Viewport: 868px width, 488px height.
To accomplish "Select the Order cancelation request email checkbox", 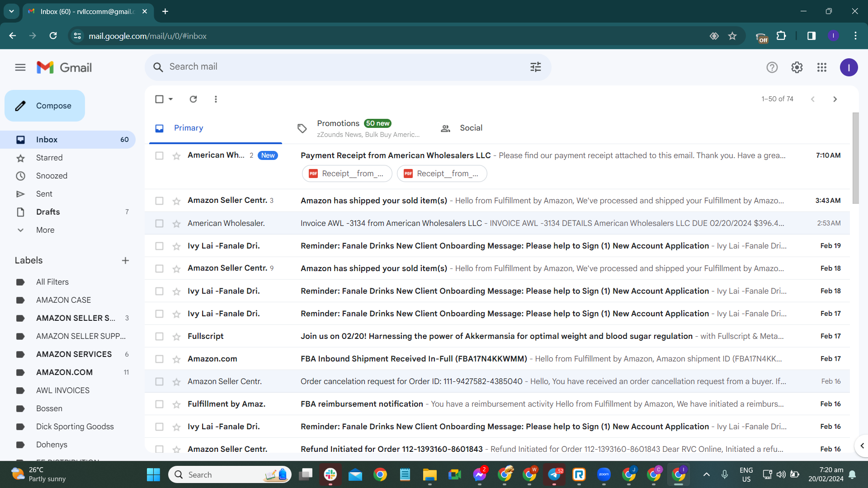I will [x=159, y=381].
